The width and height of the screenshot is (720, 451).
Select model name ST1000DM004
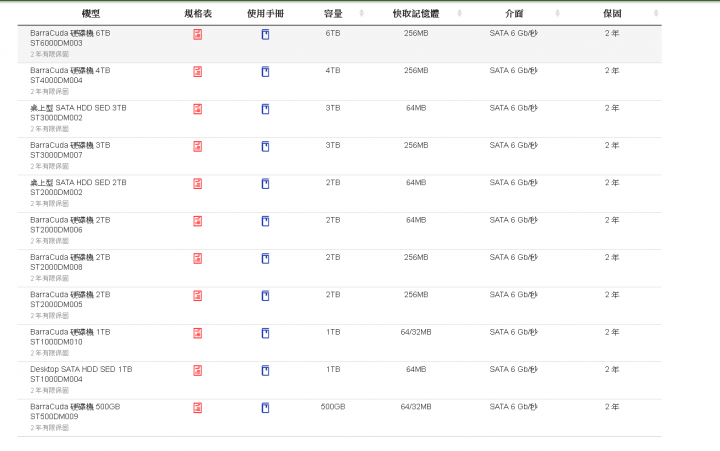point(56,379)
